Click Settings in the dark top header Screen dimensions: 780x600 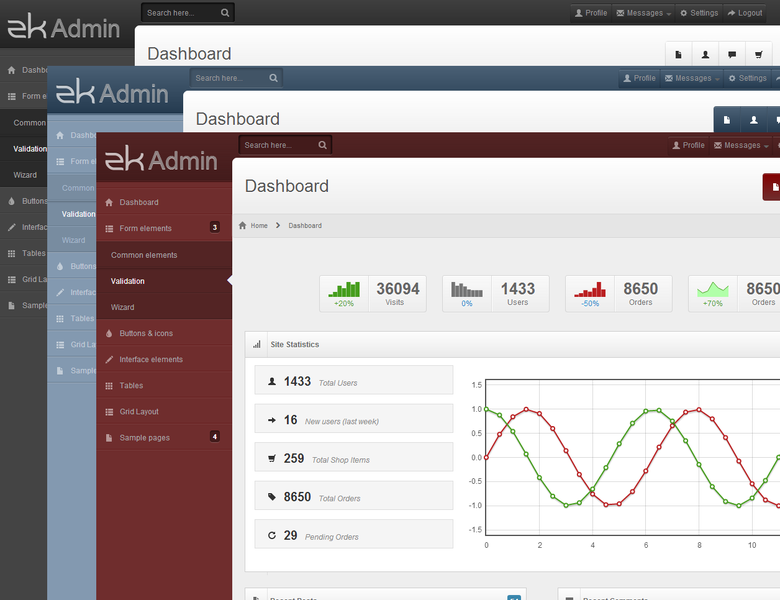click(698, 13)
